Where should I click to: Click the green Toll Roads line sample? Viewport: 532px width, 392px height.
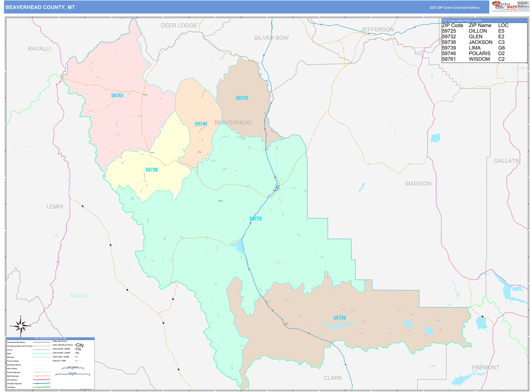pyautogui.click(x=41, y=387)
